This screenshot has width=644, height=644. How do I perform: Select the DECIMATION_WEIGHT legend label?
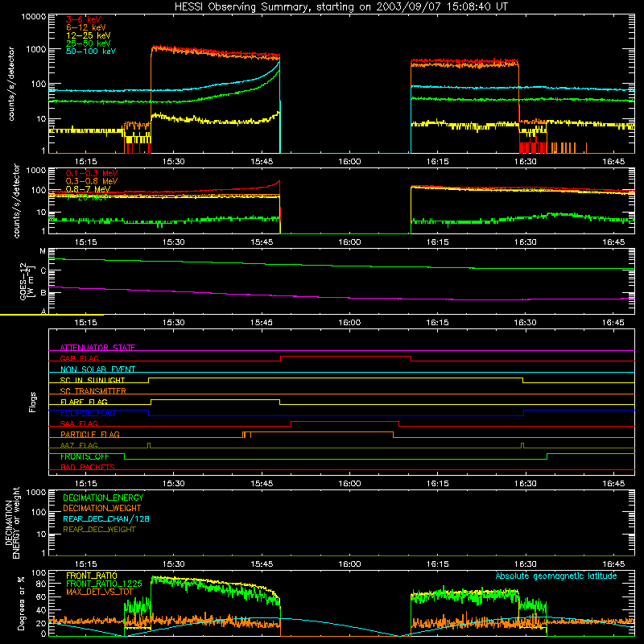point(102,508)
